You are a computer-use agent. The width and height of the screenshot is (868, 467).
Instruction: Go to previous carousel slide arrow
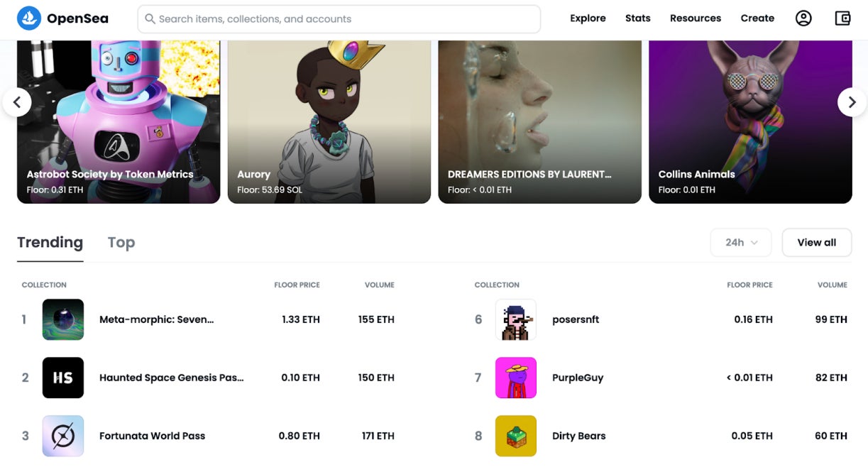pos(17,102)
